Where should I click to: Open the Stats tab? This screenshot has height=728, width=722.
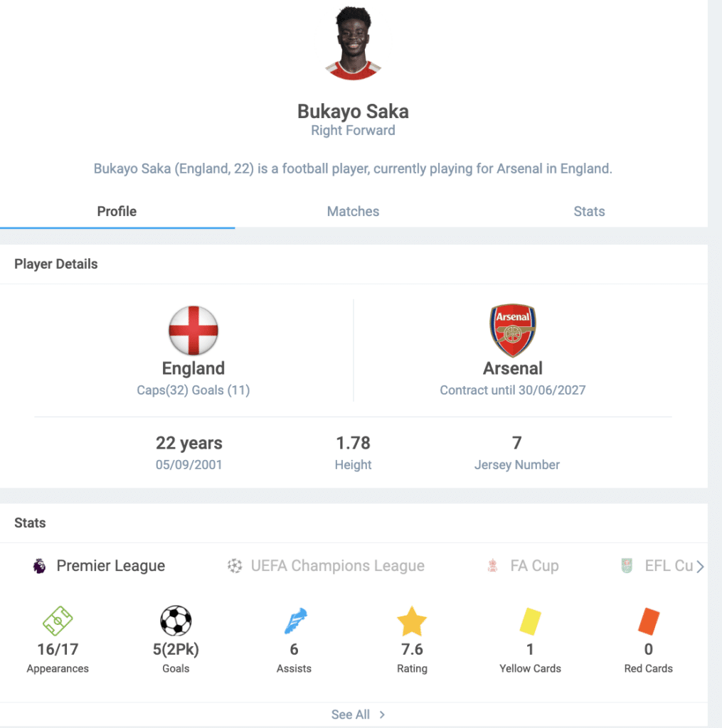(x=589, y=211)
